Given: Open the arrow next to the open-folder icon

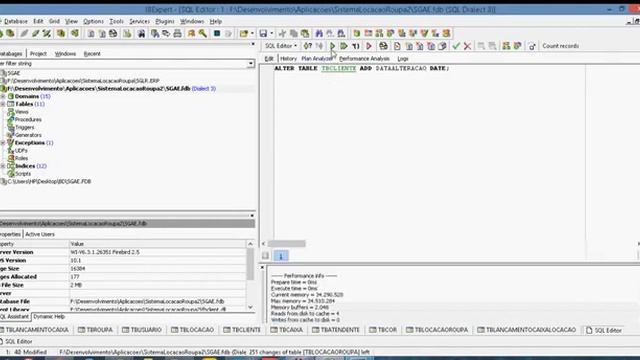Looking at the screenshot, I should 252,33.
